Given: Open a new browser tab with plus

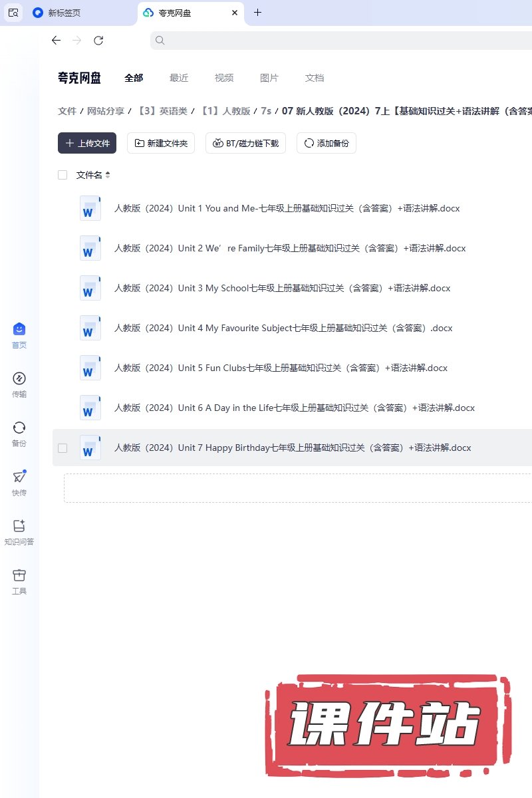Looking at the screenshot, I should [x=258, y=13].
